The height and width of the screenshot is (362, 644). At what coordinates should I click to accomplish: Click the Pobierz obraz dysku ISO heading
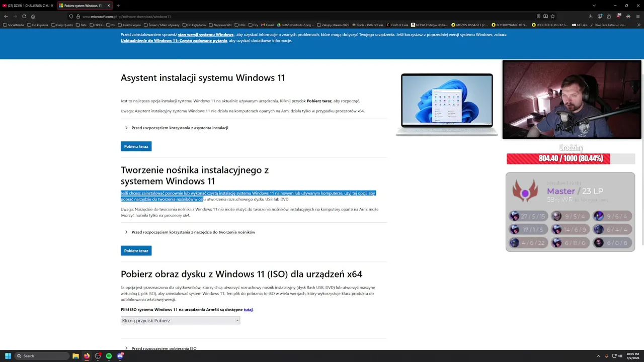point(242,274)
